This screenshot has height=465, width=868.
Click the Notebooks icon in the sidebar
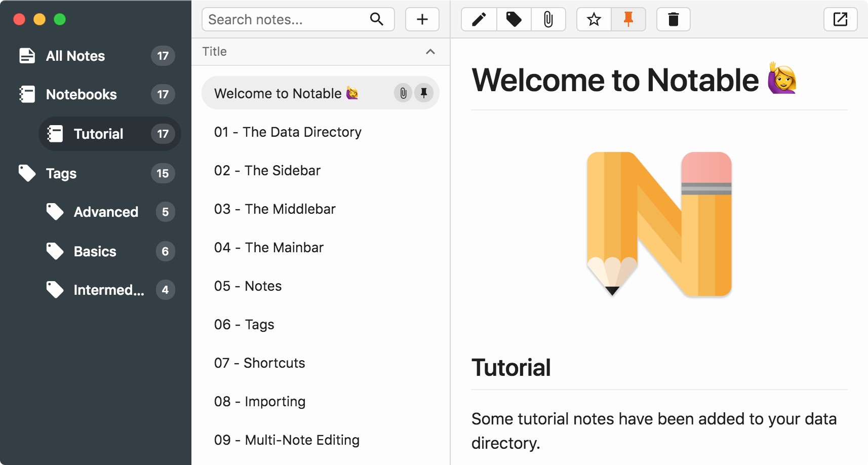pyautogui.click(x=27, y=94)
